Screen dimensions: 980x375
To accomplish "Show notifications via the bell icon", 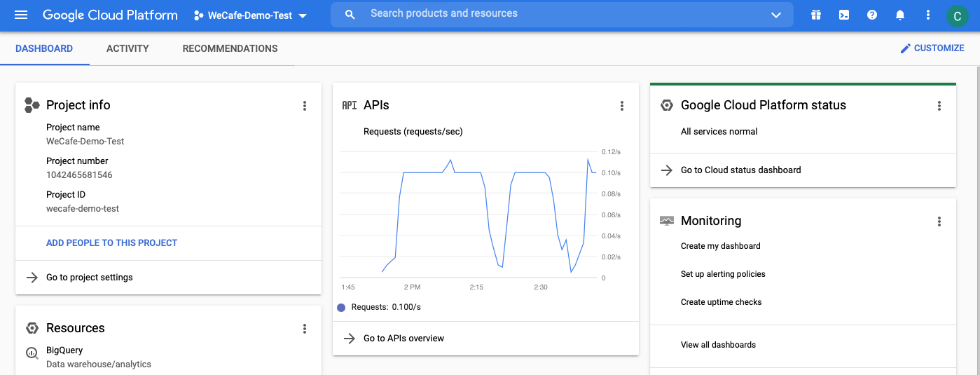I will pyautogui.click(x=900, y=15).
